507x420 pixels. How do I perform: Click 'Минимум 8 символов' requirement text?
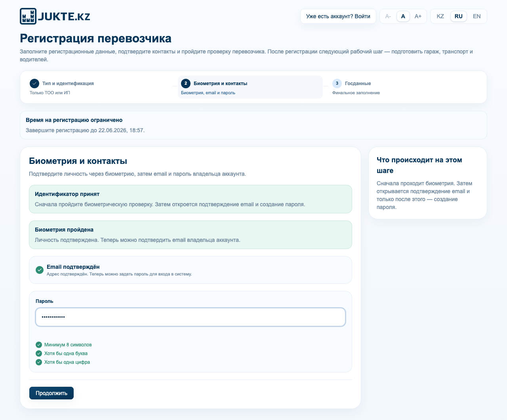click(x=68, y=345)
